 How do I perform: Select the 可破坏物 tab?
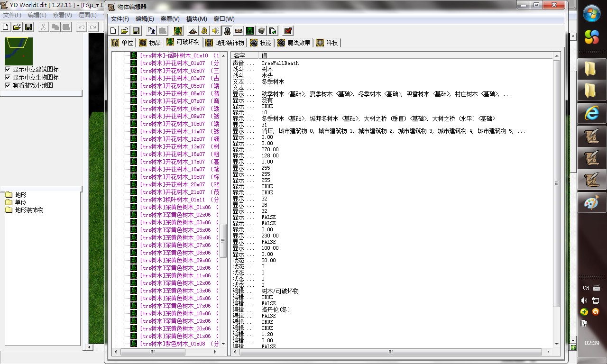tap(184, 42)
